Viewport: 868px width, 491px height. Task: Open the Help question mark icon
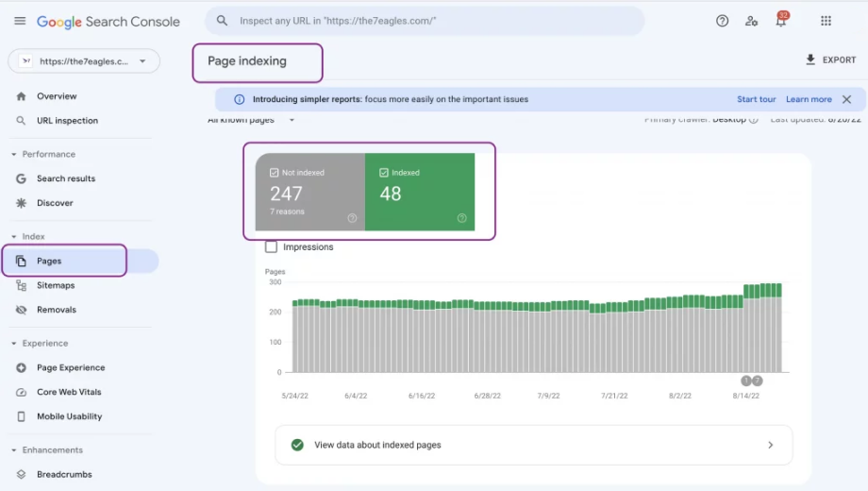[722, 21]
